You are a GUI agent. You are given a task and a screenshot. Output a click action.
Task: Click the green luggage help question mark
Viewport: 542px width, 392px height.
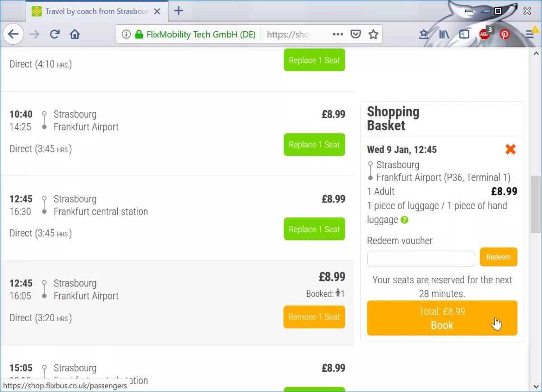405,220
